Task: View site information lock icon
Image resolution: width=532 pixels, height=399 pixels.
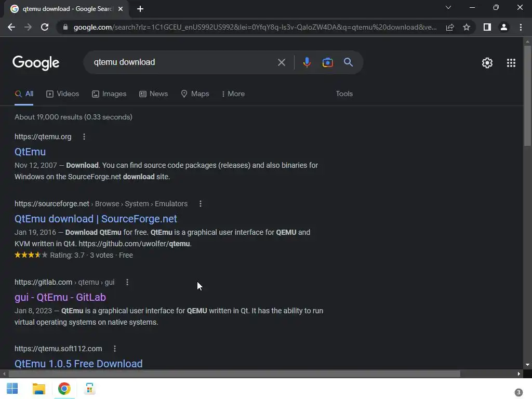Action: pyautogui.click(x=65, y=27)
